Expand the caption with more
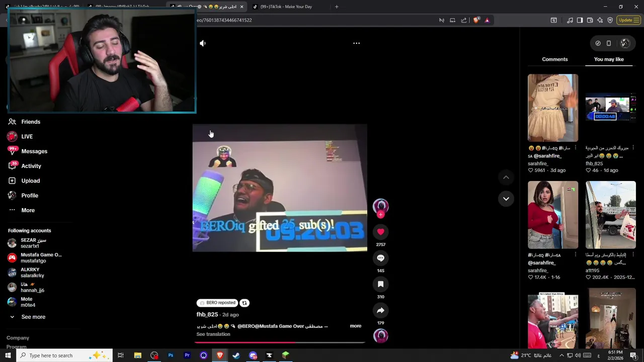Viewport: 644px width, 362px height. tap(356, 326)
